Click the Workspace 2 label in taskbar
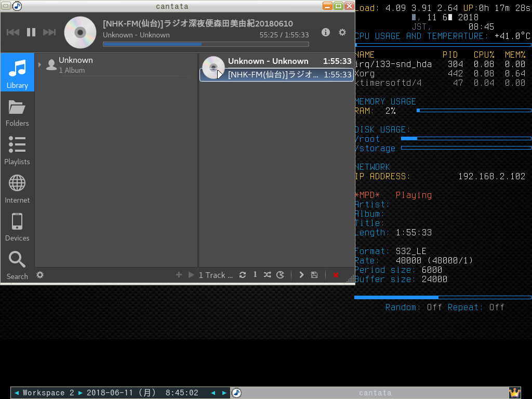The image size is (532, 399). coord(48,393)
